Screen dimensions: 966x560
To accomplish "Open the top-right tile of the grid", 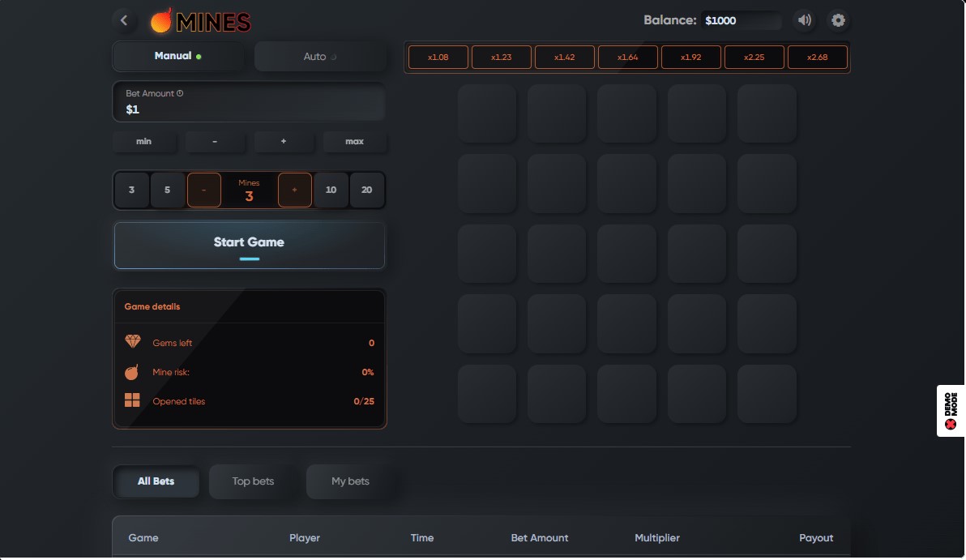I will pyautogui.click(x=767, y=113).
